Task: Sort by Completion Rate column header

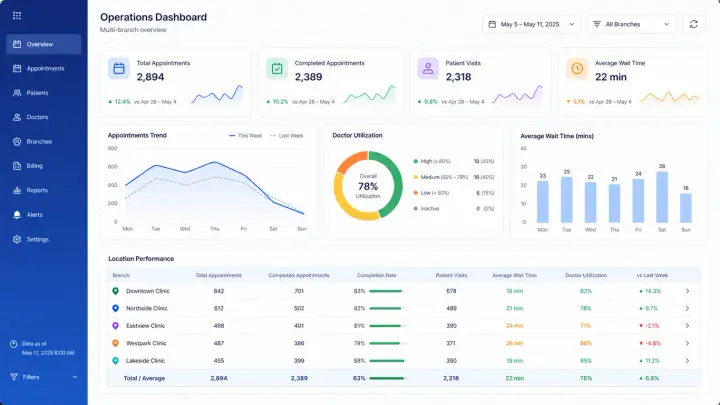Action: 377,276
